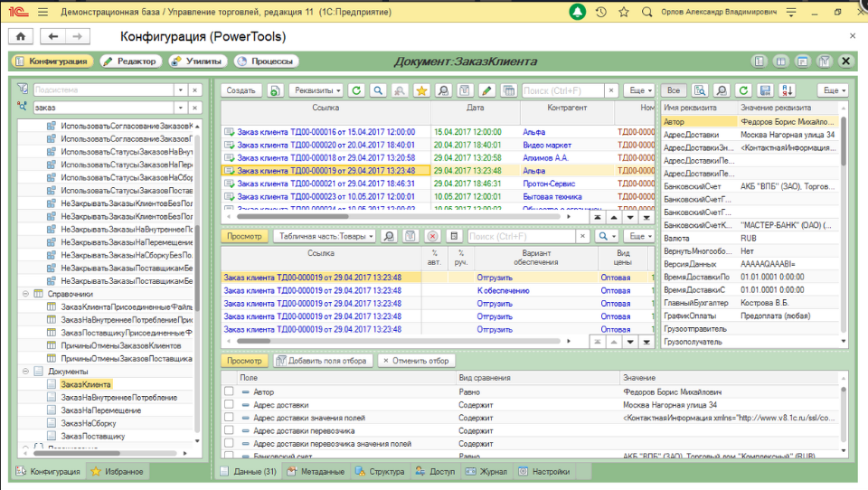Click the home icon button
Screen dimensions: 868x490
(20, 37)
